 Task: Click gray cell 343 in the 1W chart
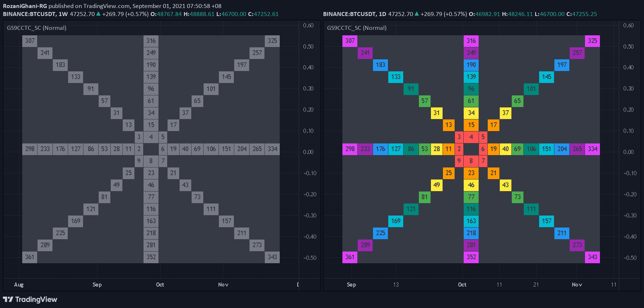[272, 257]
